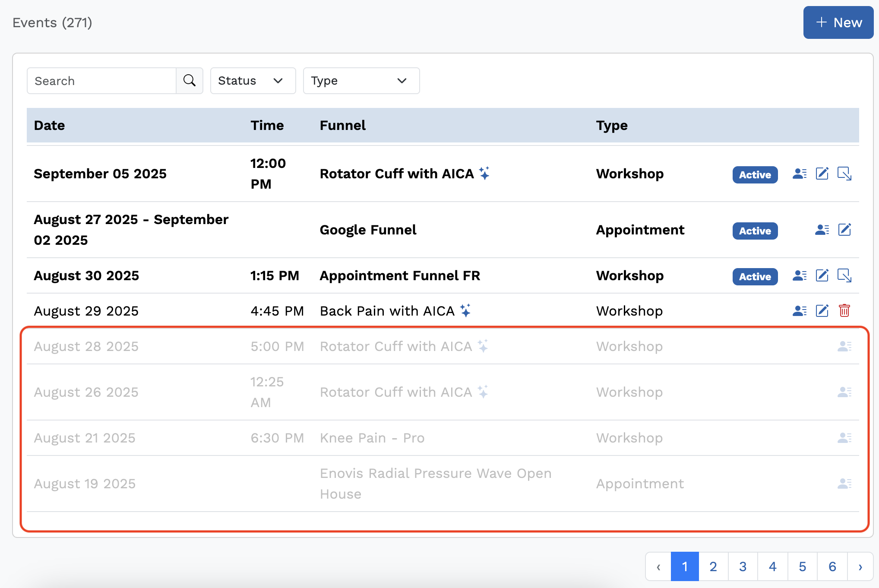Edit the September 05 Rotator Cuff workshop

822,174
